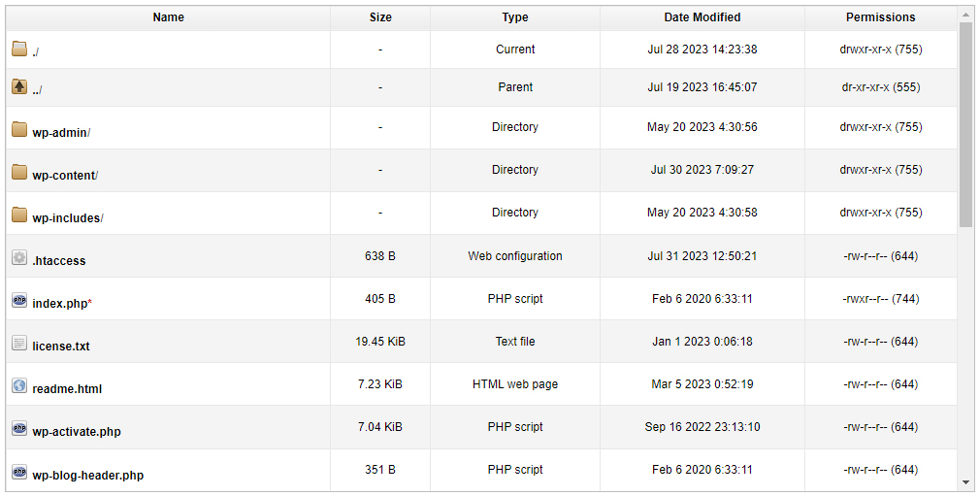Click the HTML web page type cell

(x=515, y=384)
